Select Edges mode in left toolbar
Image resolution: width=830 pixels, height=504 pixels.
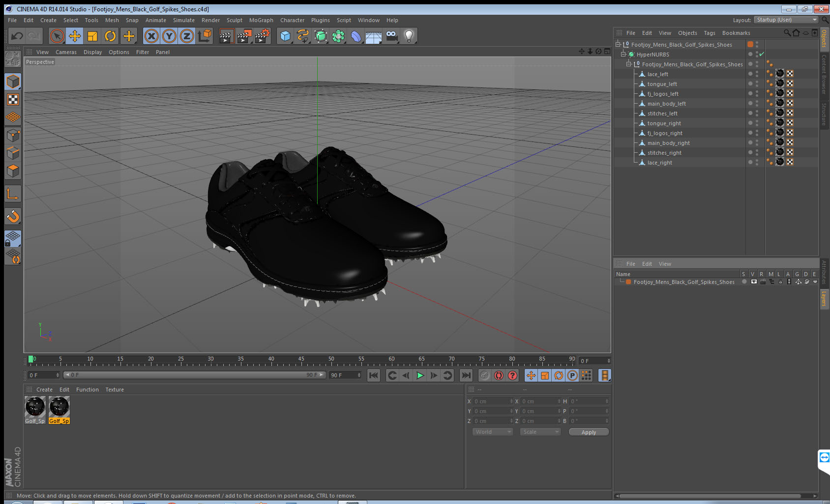click(13, 153)
